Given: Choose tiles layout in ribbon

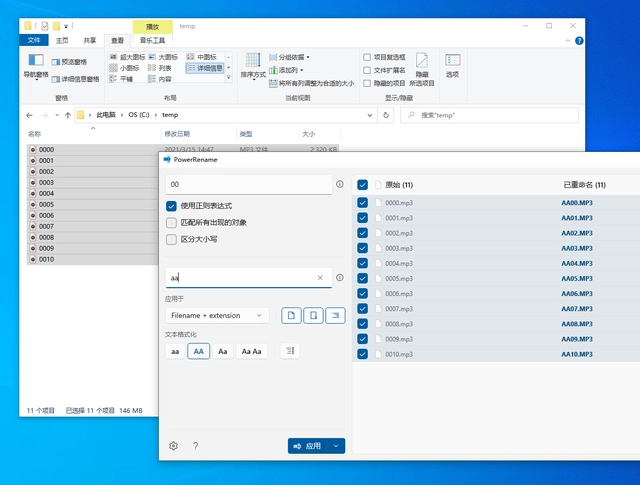Looking at the screenshot, I should (x=121, y=79).
